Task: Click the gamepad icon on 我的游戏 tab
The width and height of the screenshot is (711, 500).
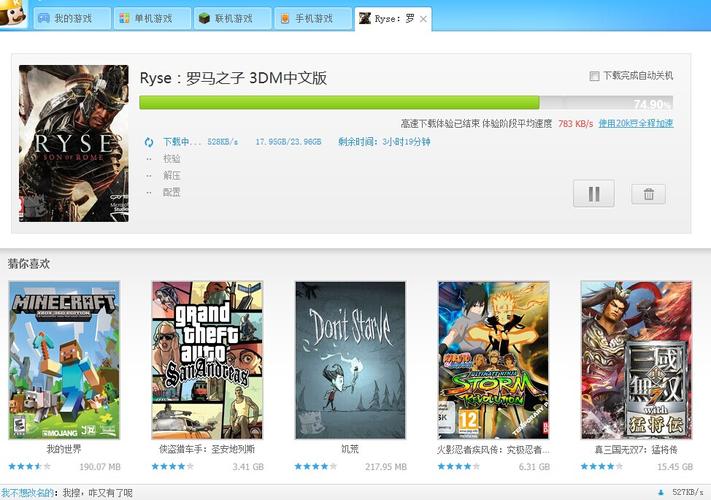Action: click(x=44, y=18)
